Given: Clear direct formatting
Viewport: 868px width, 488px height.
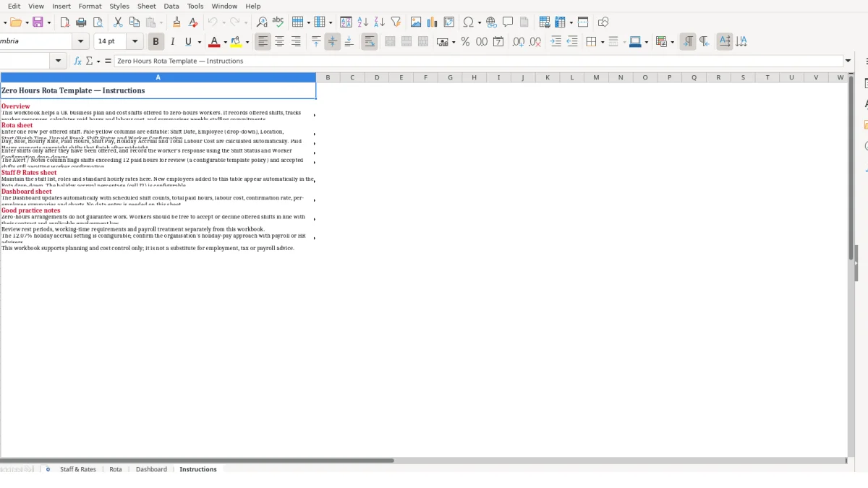Looking at the screenshot, I should (192, 22).
